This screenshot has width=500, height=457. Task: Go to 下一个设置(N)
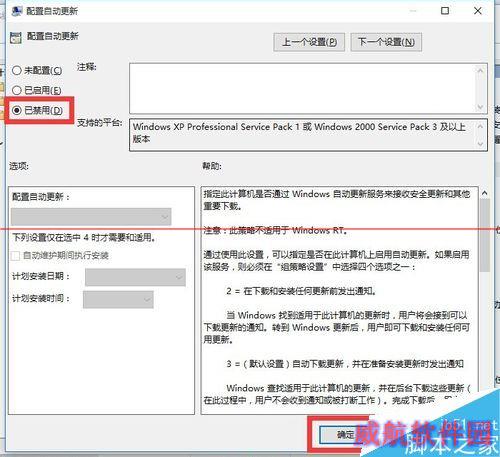pos(386,42)
